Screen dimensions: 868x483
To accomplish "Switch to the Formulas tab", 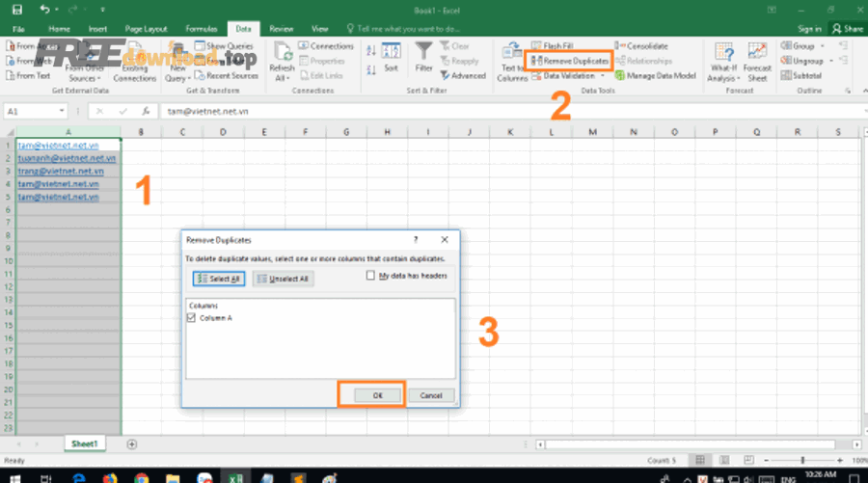I will tap(202, 29).
